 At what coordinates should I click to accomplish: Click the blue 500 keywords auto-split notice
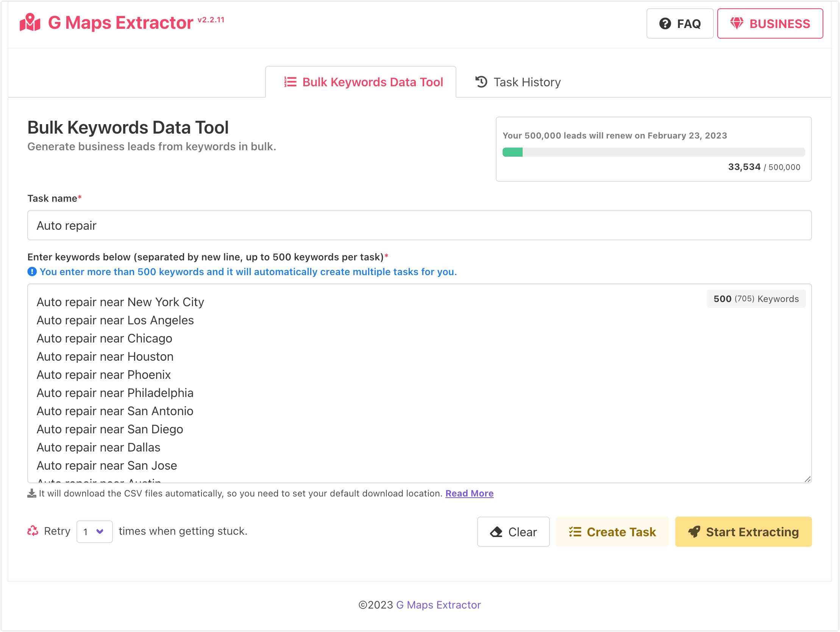coord(248,272)
